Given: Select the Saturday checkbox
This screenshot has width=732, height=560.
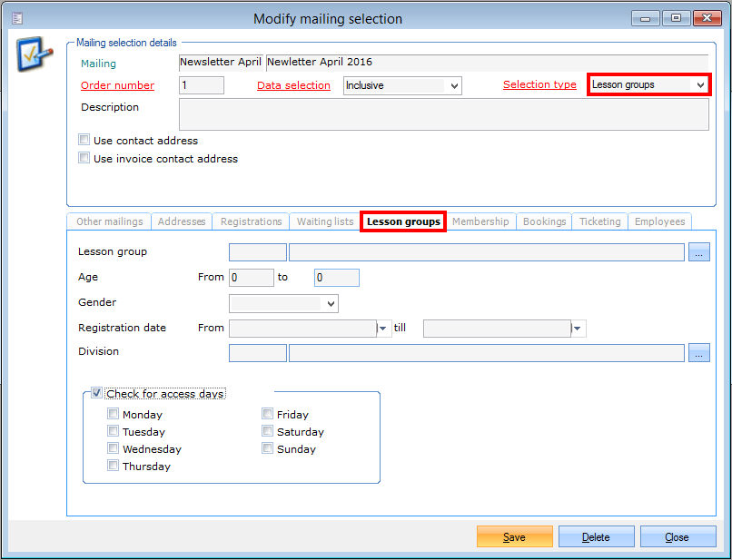Looking at the screenshot, I should pyautogui.click(x=268, y=432).
